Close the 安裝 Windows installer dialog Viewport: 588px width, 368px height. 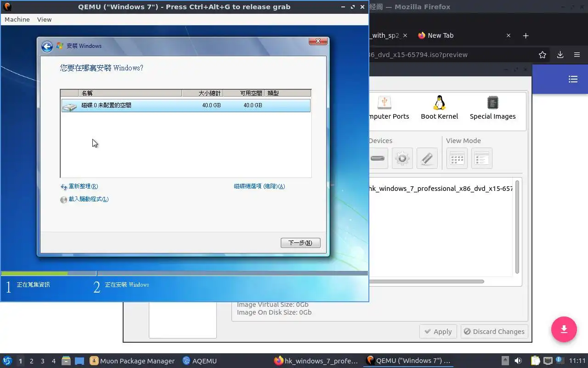coord(318,41)
